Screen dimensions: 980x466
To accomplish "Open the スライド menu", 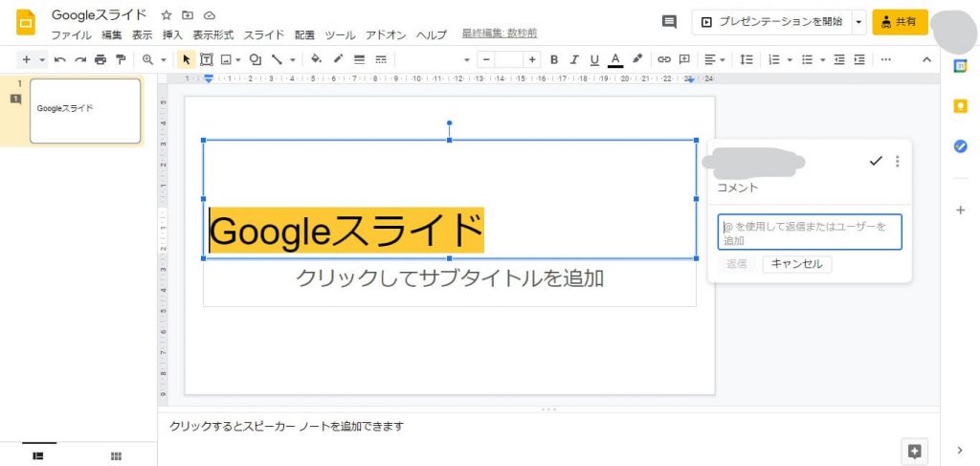I will pos(264,35).
